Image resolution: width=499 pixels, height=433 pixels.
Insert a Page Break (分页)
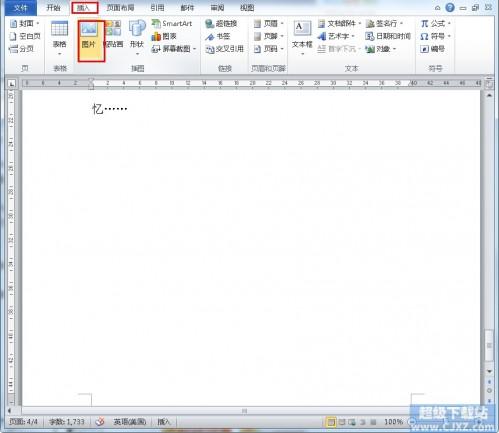pyautogui.click(x=21, y=49)
